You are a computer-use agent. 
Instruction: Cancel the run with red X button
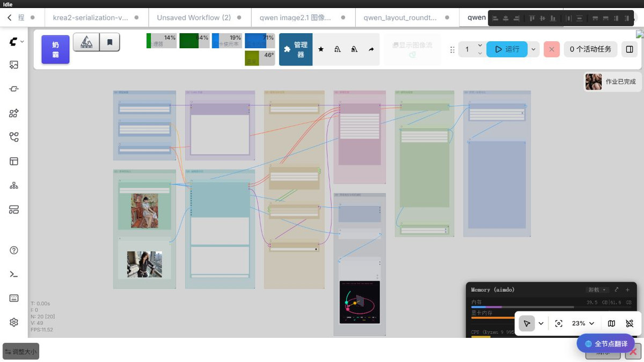(x=551, y=49)
